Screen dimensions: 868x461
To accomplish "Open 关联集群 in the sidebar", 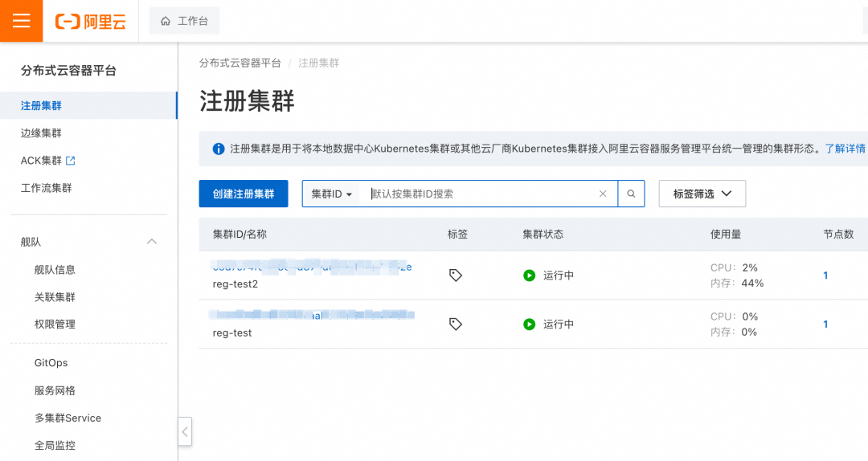I will coord(55,297).
